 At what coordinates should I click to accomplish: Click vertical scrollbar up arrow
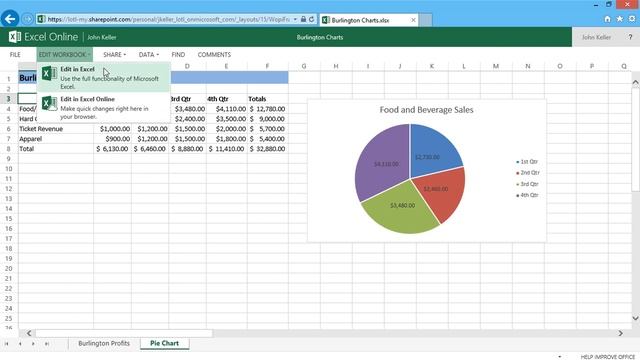coord(635,82)
